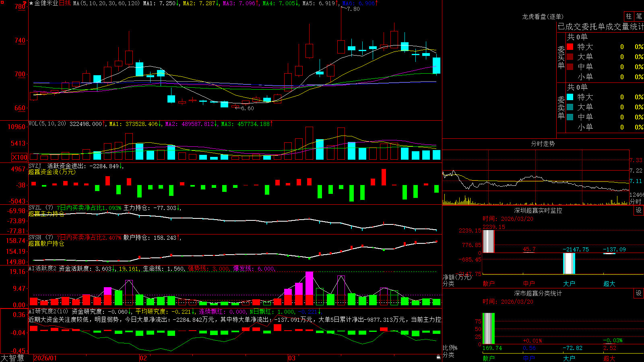
Task: Select 中户 category in 深圳超赢实时监控 chart
Action: pos(529,284)
